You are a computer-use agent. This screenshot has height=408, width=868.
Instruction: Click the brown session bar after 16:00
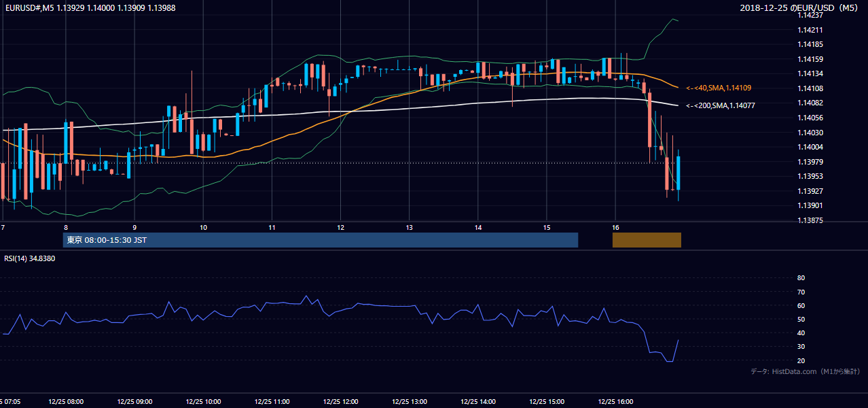coord(647,240)
